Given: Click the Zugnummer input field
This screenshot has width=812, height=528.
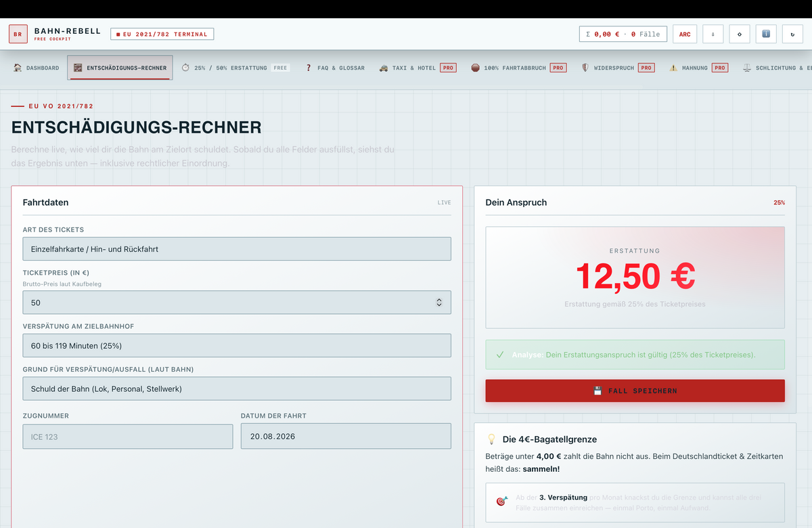Looking at the screenshot, I should tap(128, 437).
